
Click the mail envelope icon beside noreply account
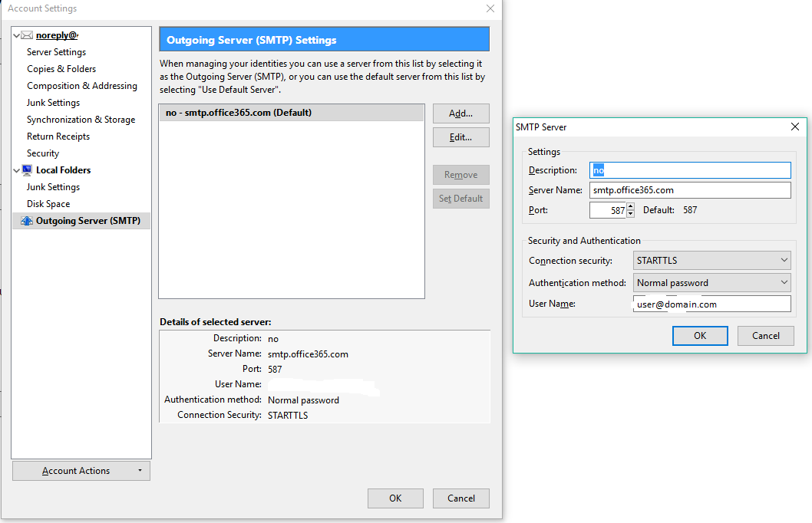(x=27, y=35)
